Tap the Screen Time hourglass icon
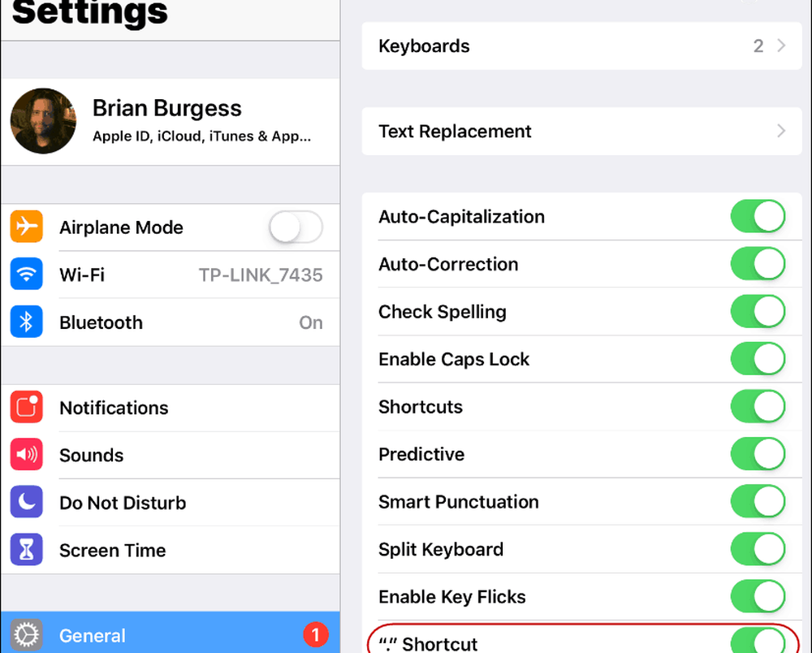The height and width of the screenshot is (653, 812). tap(26, 550)
